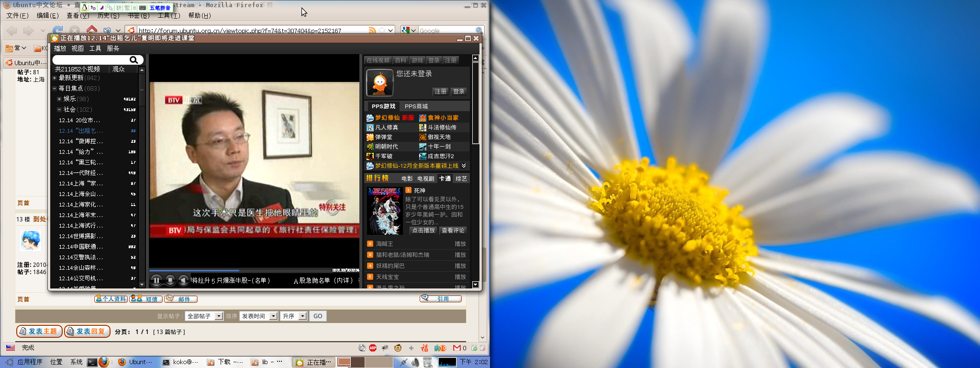Open the 傲视天地 game icon
Screen dimensions: 980x368
423,137
